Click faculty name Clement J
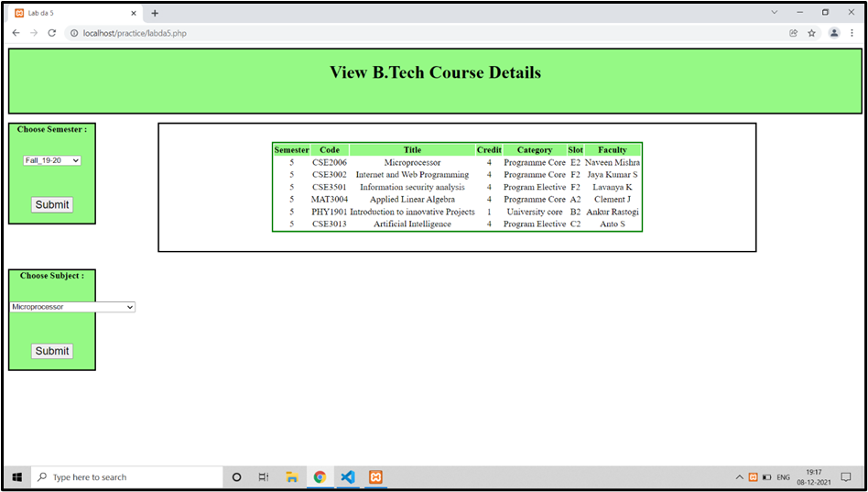The height and width of the screenshot is (492, 868). click(x=613, y=200)
